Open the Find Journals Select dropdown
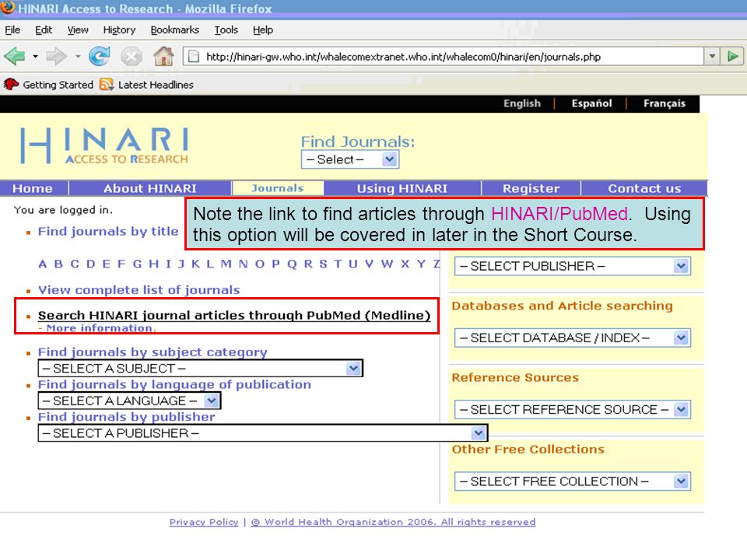The width and height of the screenshot is (747, 560). [350, 159]
